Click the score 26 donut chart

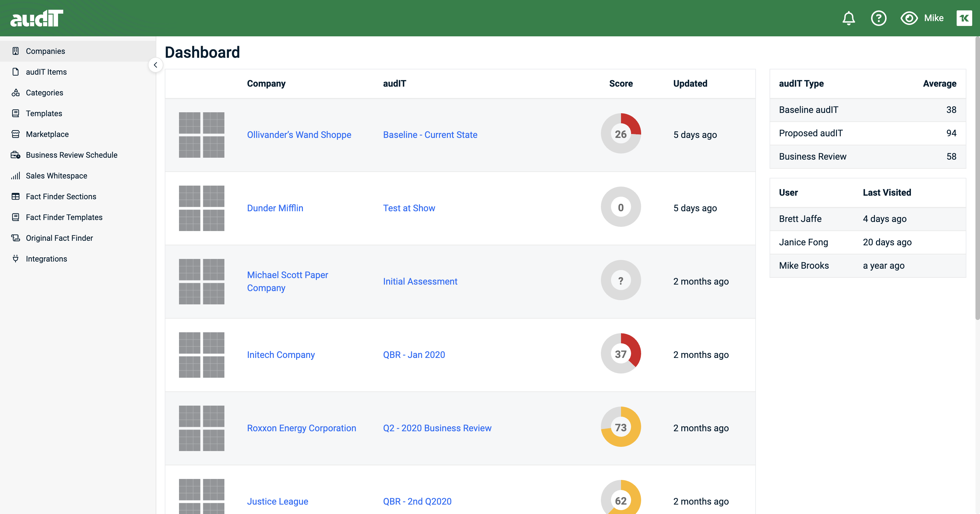[x=621, y=134]
